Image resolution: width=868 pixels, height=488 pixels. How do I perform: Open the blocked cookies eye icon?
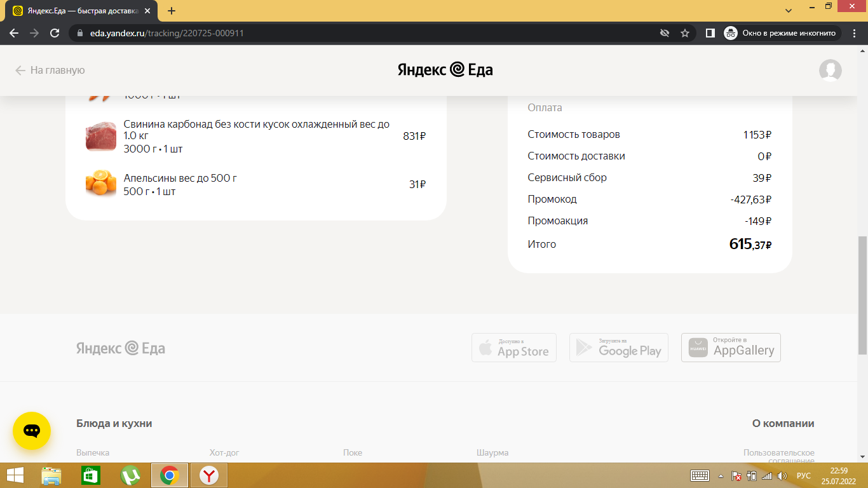pyautogui.click(x=665, y=33)
